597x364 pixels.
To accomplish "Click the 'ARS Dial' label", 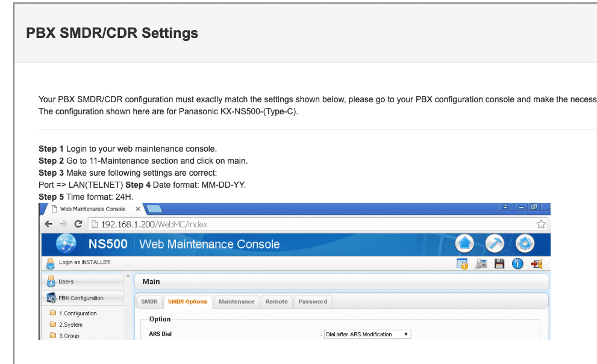I will [x=160, y=334].
